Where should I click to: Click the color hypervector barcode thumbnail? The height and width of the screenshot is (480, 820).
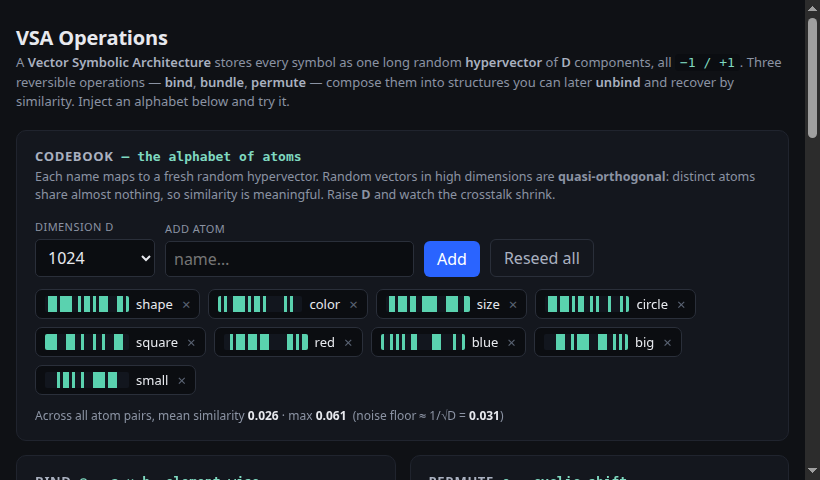[x=260, y=304]
